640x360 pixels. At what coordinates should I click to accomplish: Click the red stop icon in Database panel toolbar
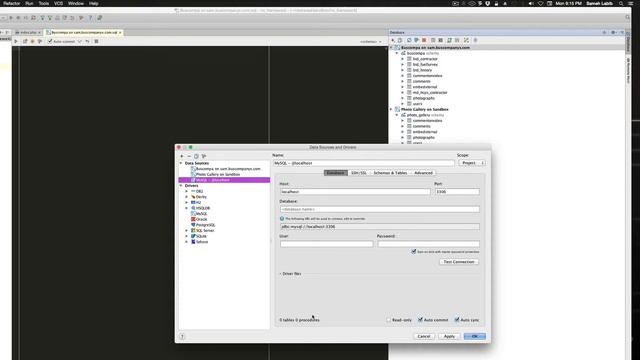424,40
